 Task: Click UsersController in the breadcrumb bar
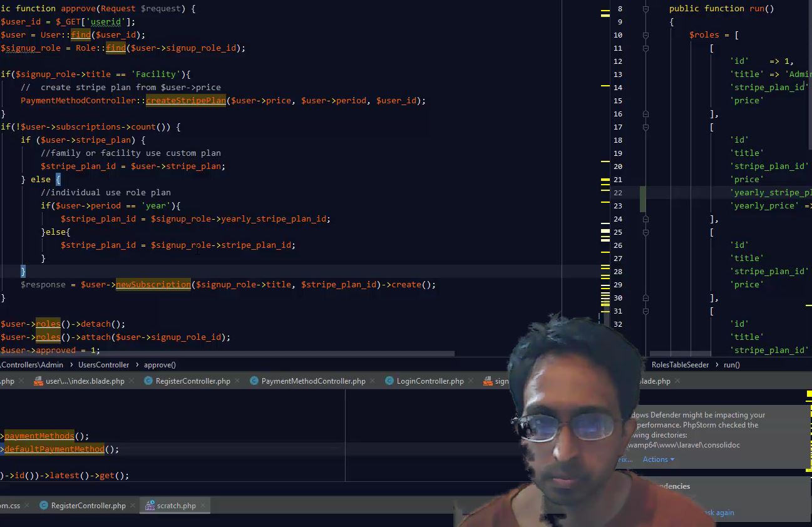[103, 365]
